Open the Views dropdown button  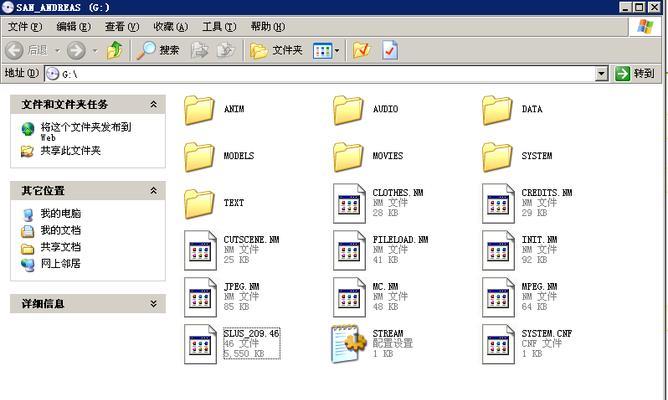(326, 51)
